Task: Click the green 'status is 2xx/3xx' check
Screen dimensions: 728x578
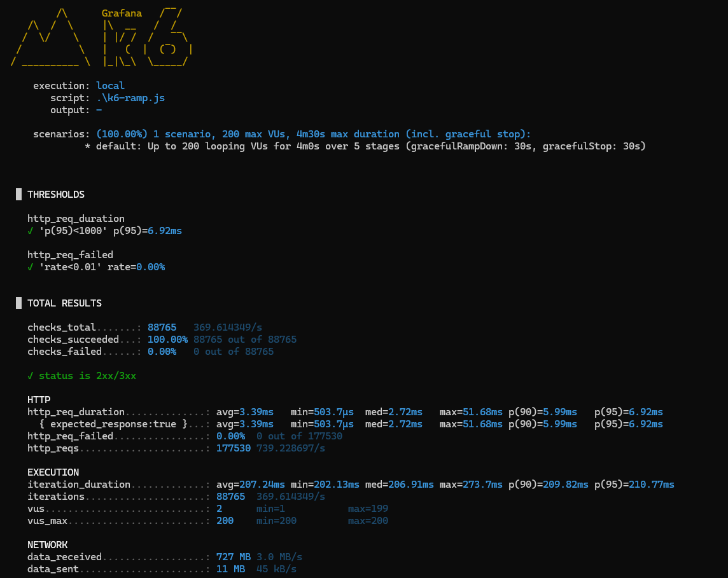Action: [81, 376]
